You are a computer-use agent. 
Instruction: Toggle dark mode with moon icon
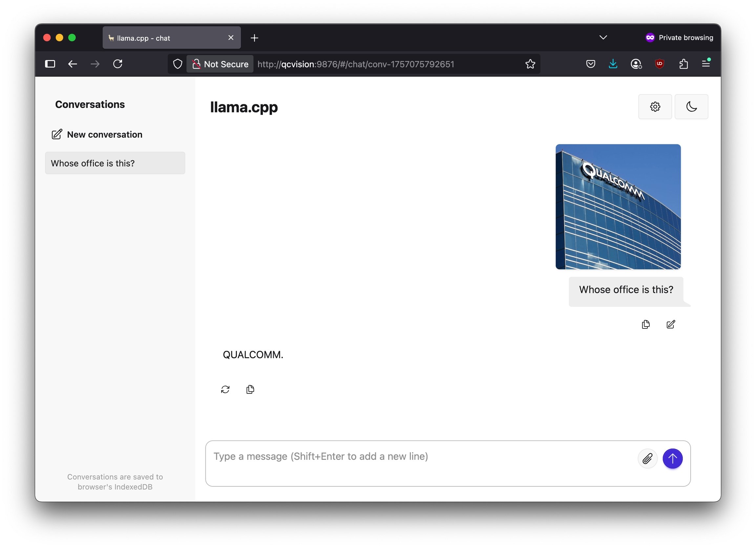(691, 107)
